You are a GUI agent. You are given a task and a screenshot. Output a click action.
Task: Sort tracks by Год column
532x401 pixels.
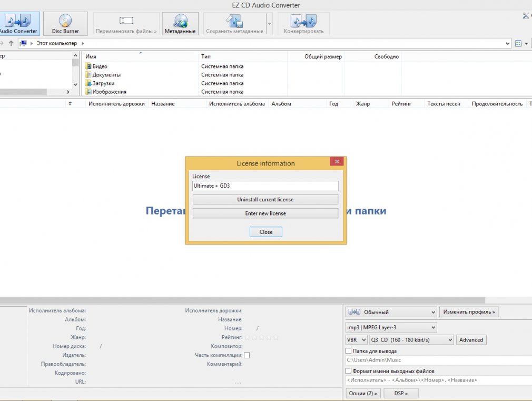click(339, 104)
